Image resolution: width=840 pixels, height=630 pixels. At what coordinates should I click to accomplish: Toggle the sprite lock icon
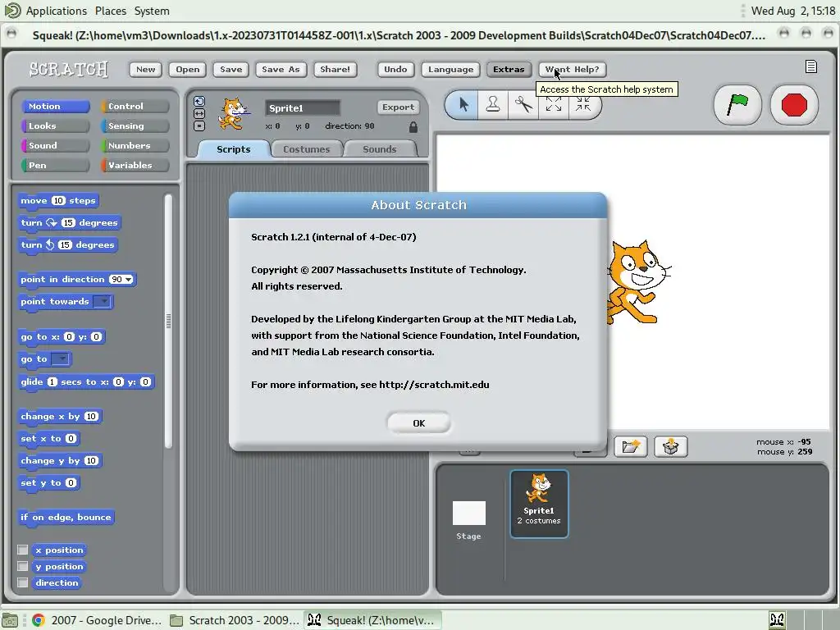coord(413,127)
